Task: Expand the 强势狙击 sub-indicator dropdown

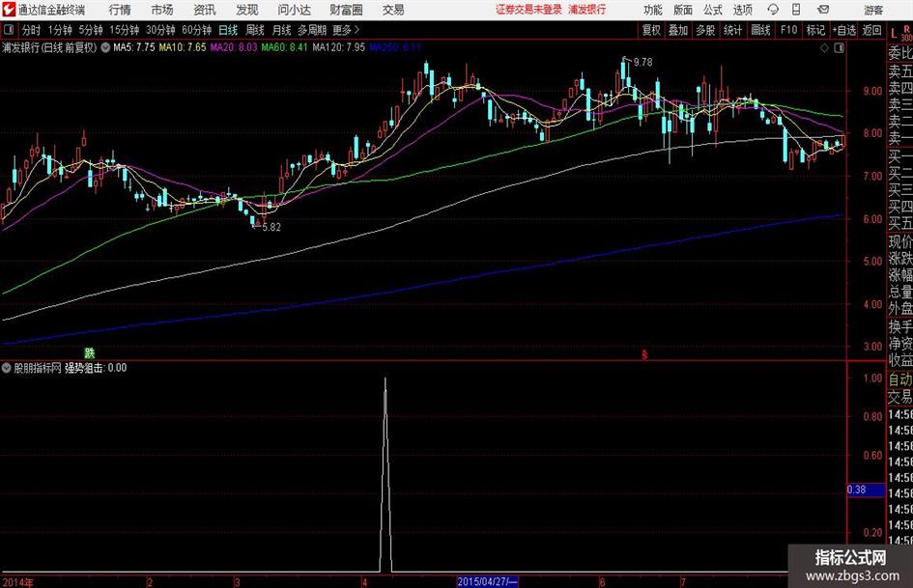Action: (7, 368)
